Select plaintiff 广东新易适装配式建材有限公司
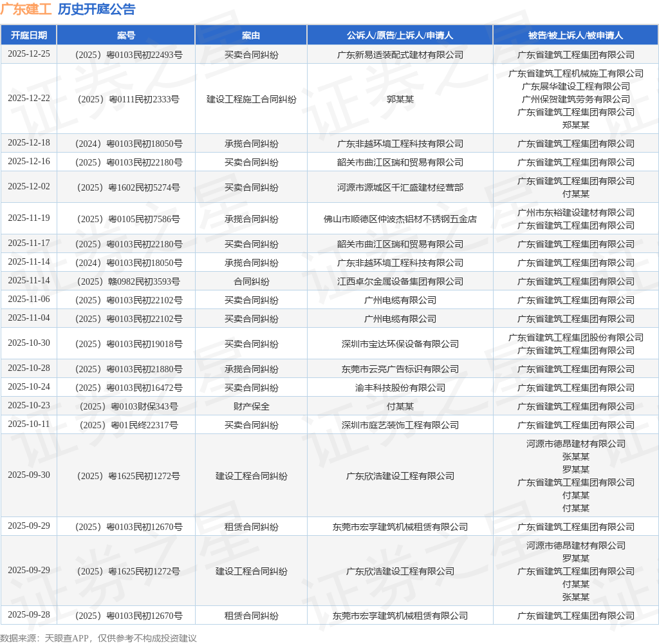Viewport: 659px width, 644px height. [x=400, y=55]
